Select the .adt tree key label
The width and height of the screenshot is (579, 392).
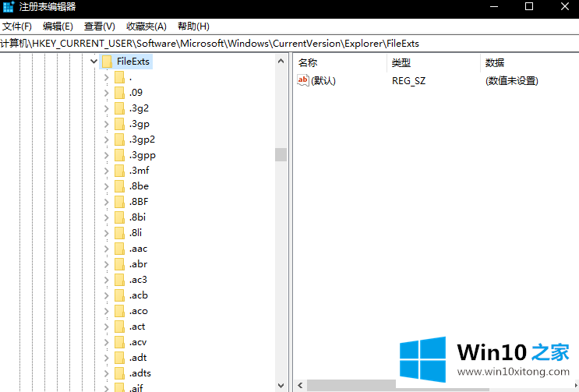(x=138, y=358)
